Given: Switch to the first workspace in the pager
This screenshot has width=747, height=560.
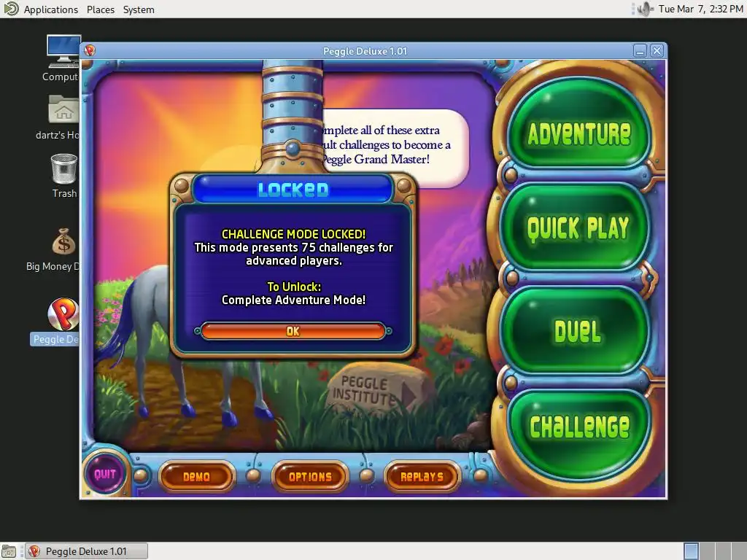Looking at the screenshot, I should click(x=691, y=551).
